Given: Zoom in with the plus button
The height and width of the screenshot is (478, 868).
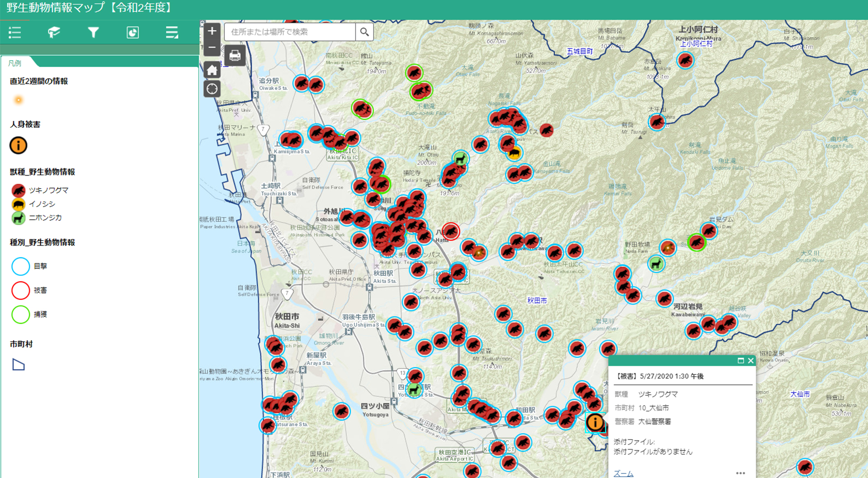Looking at the screenshot, I should (x=212, y=31).
